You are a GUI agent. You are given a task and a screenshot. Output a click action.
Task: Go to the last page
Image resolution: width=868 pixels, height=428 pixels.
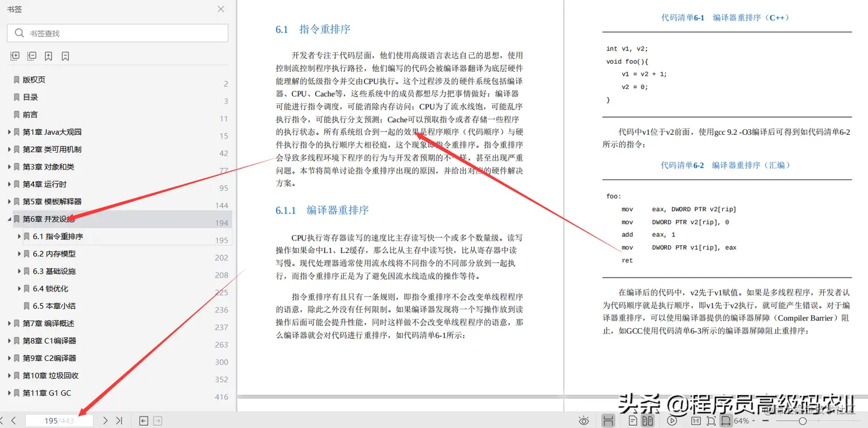[x=119, y=421]
